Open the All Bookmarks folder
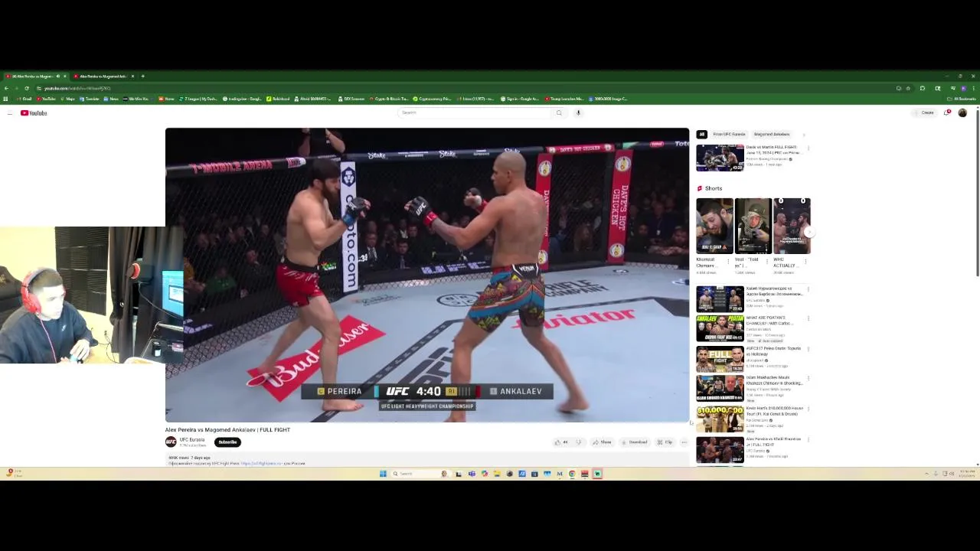The width and height of the screenshot is (980, 551). (962, 99)
